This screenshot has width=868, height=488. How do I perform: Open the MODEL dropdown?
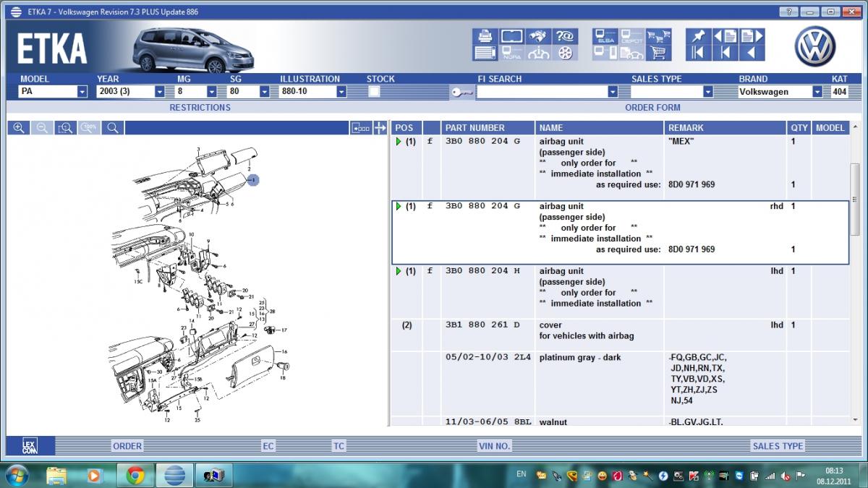point(82,92)
